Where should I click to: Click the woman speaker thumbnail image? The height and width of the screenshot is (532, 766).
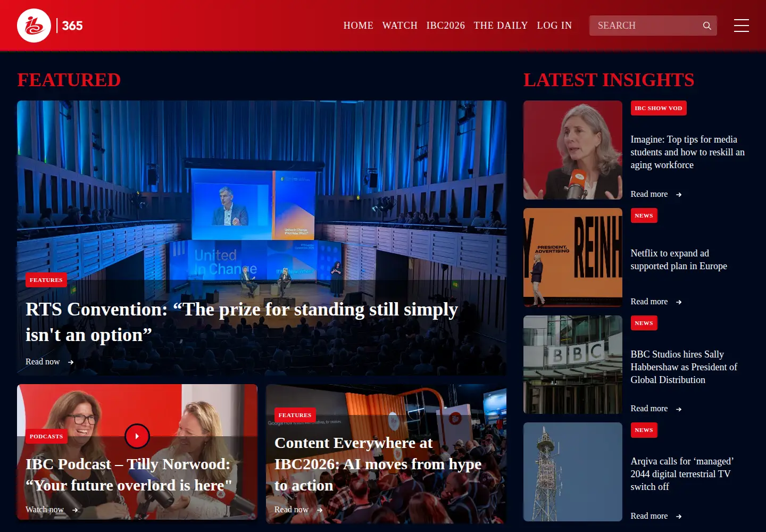(x=573, y=150)
